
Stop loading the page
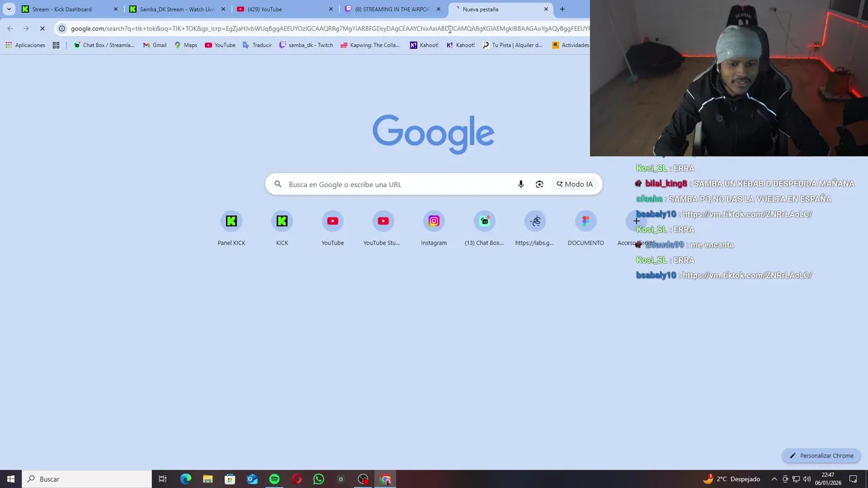42,28
